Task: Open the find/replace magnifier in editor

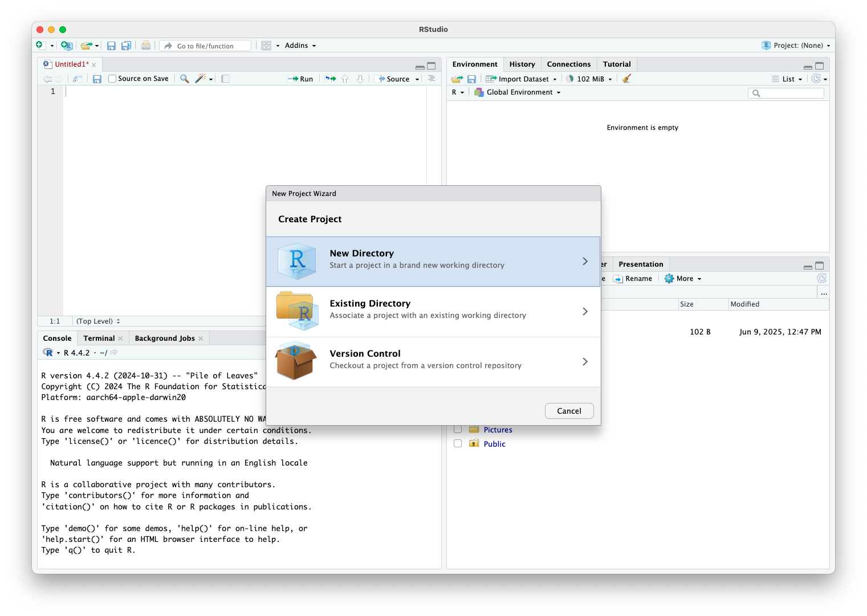Action: pos(184,79)
